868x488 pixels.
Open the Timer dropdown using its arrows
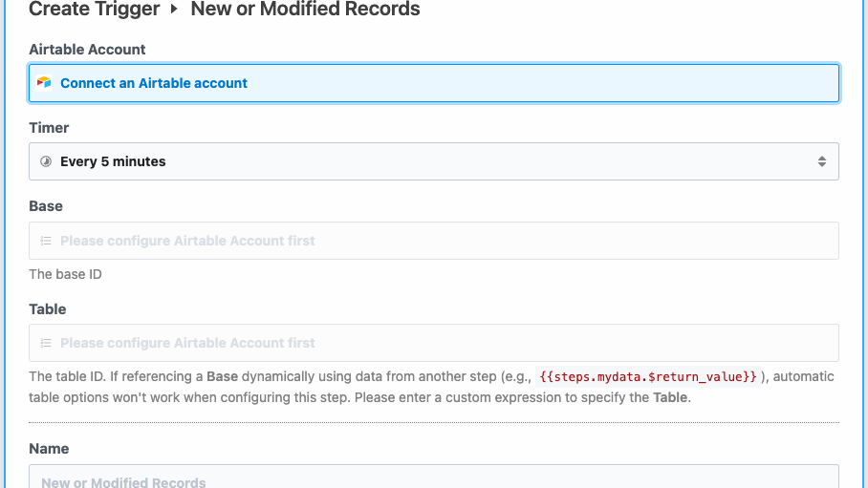tap(821, 162)
